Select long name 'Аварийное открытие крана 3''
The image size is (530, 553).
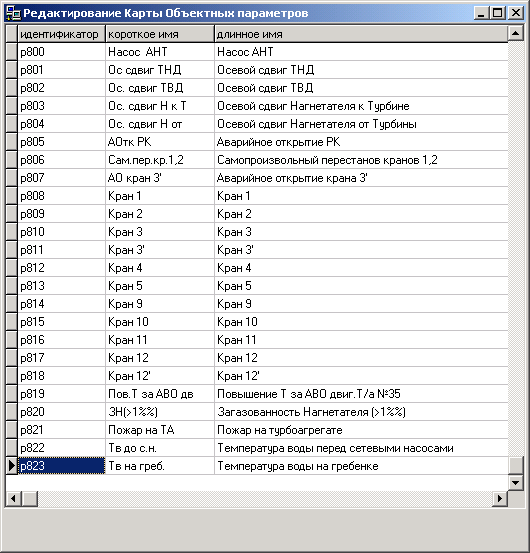tap(361, 178)
